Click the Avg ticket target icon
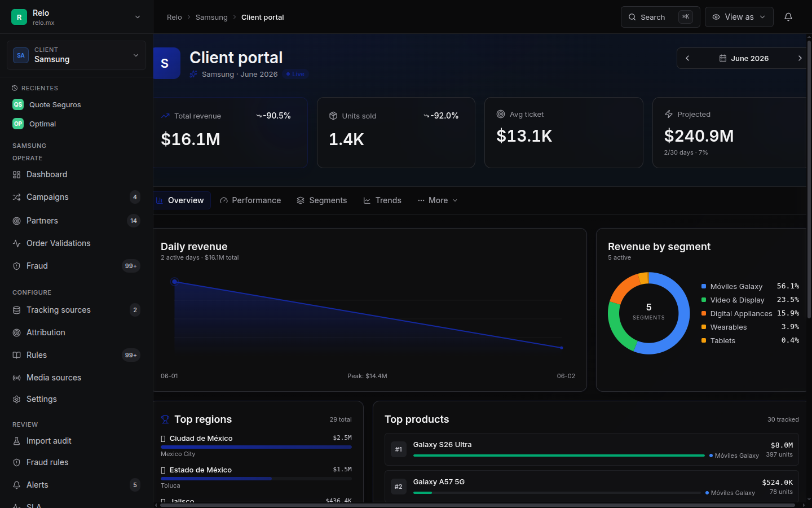The height and width of the screenshot is (508, 812). [x=501, y=114]
